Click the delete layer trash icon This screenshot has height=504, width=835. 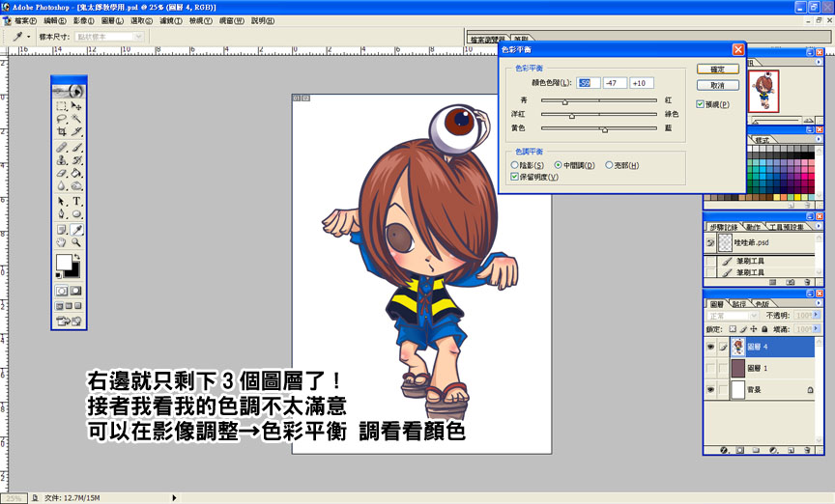pyautogui.click(x=807, y=450)
